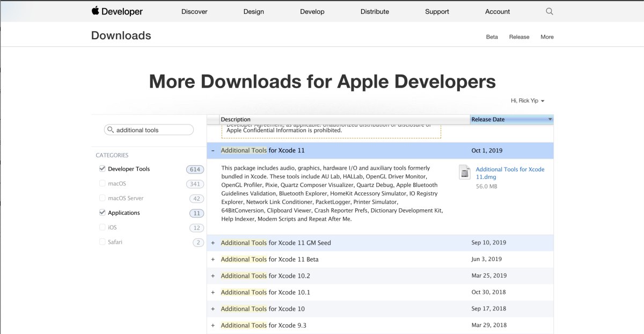The height and width of the screenshot is (334, 644).
Task: Expand Additional Tools for Xcode 10.1
Action: [213, 293]
